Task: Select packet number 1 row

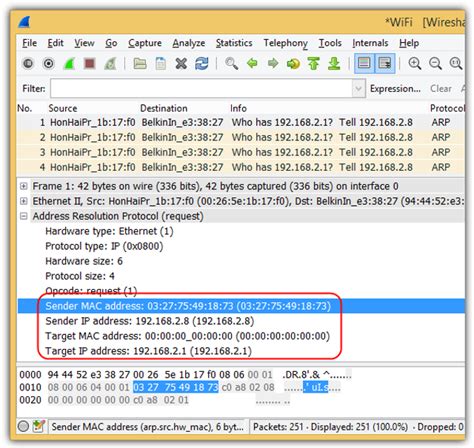Action: [x=241, y=122]
